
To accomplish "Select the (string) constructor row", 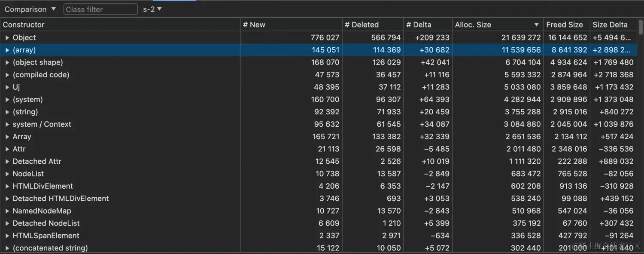I will [25, 112].
